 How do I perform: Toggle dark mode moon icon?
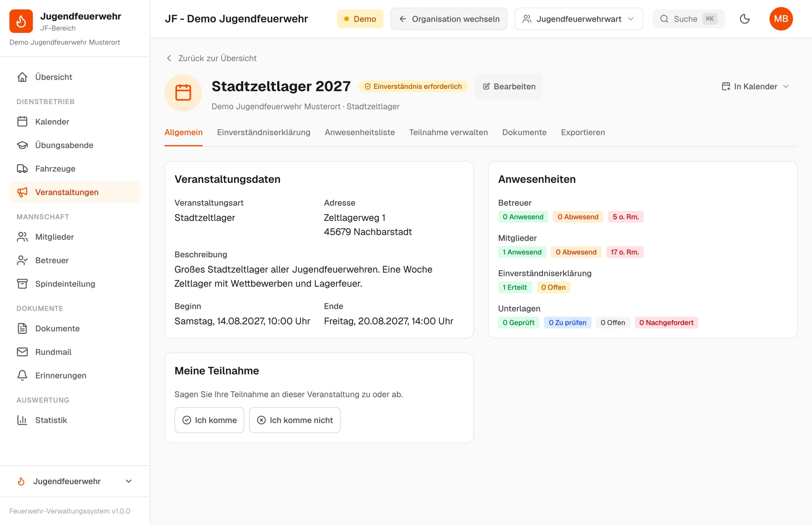744,19
